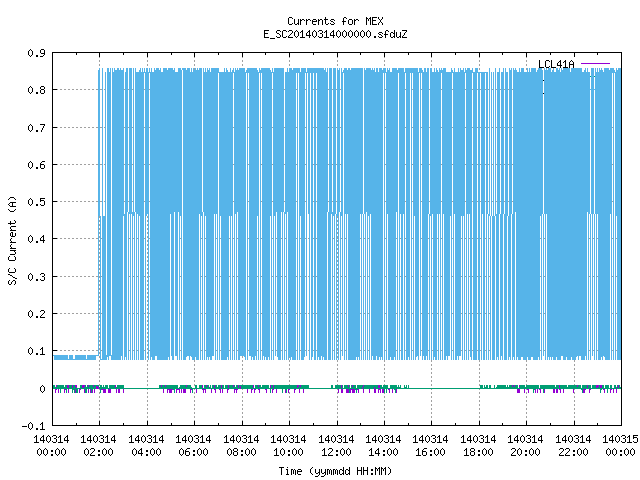Image resolution: width=640 pixels, height=480 pixels.
Task: Click the y-axis value 0.9
Action: tap(37, 53)
